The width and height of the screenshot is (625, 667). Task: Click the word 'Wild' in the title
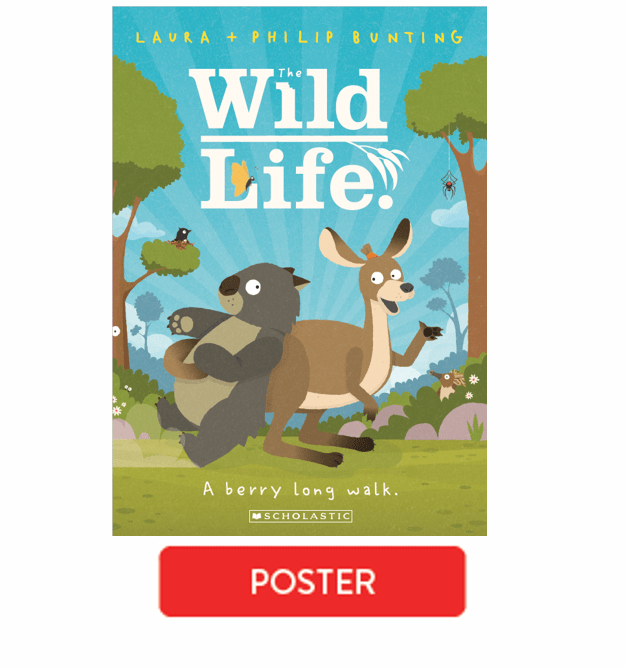coord(288,99)
